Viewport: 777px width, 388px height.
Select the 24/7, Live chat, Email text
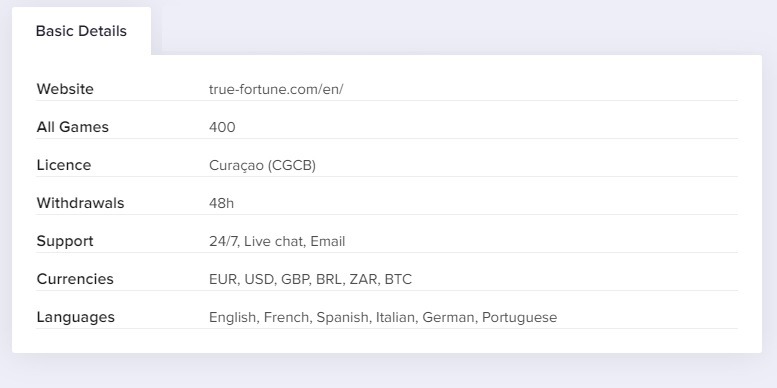point(277,241)
